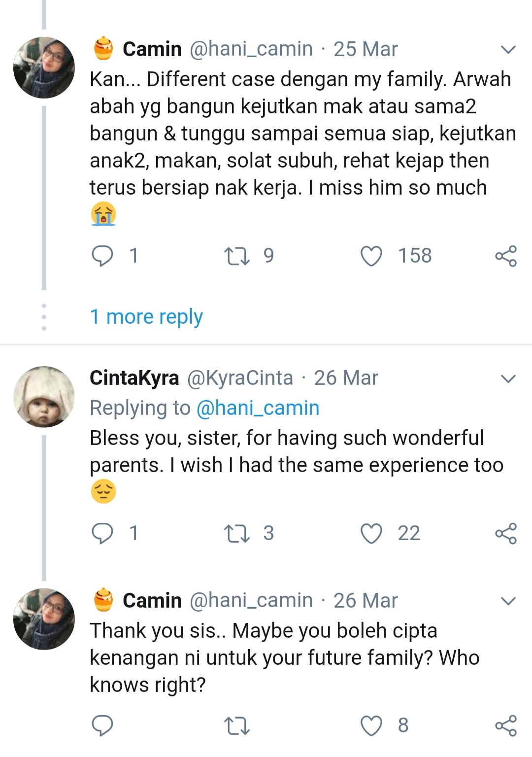Like Camin's tweet with 8 likes
This screenshot has height=757, width=532.
pyautogui.click(x=371, y=726)
